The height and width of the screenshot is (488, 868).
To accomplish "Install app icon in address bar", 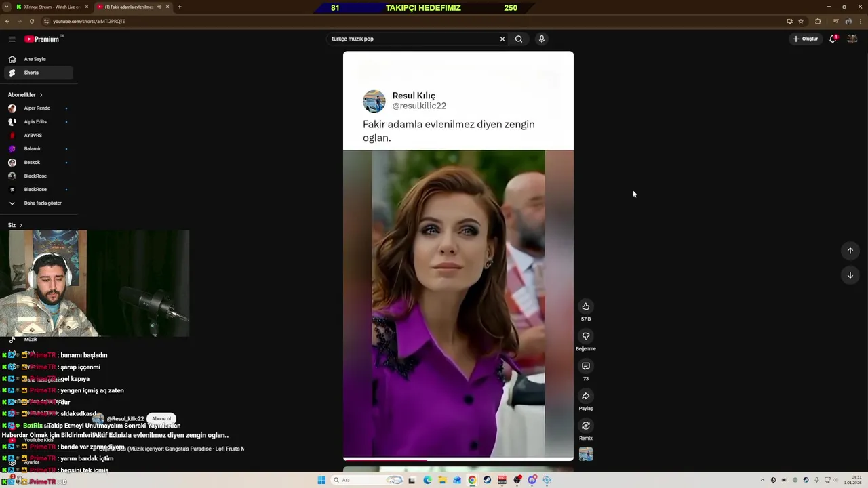I will (790, 21).
